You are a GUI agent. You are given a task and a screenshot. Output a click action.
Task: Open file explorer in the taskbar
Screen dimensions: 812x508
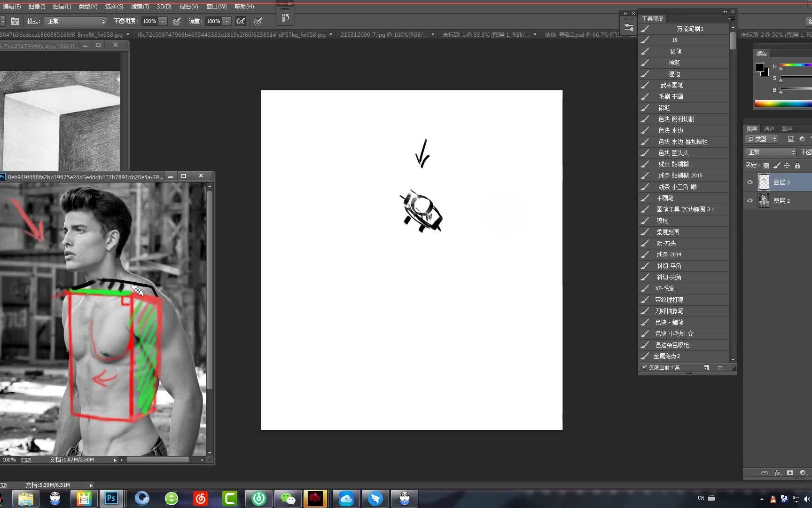[25, 498]
